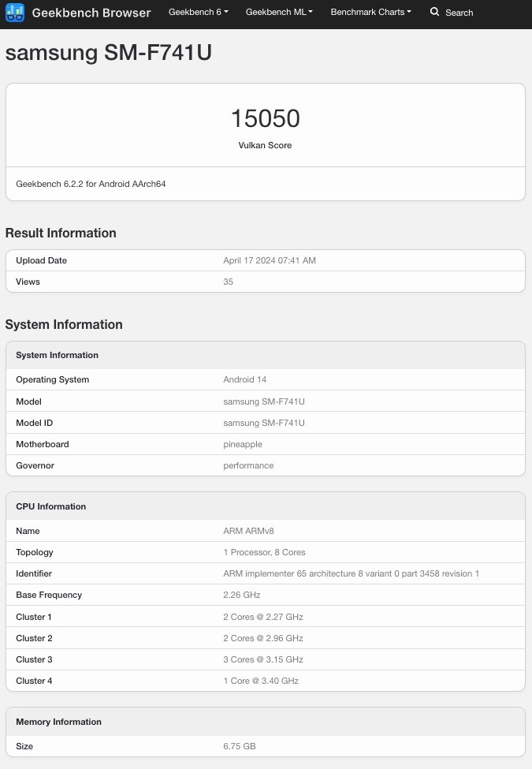The image size is (532, 769).
Task: Open the Geekbench 6 dropdown menu
Action: point(198,13)
